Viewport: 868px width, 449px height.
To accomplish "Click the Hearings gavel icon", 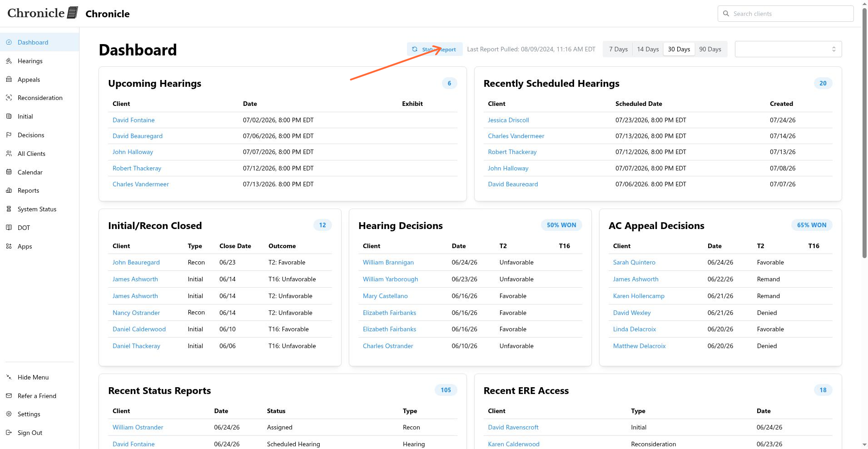I will (x=9, y=61).
